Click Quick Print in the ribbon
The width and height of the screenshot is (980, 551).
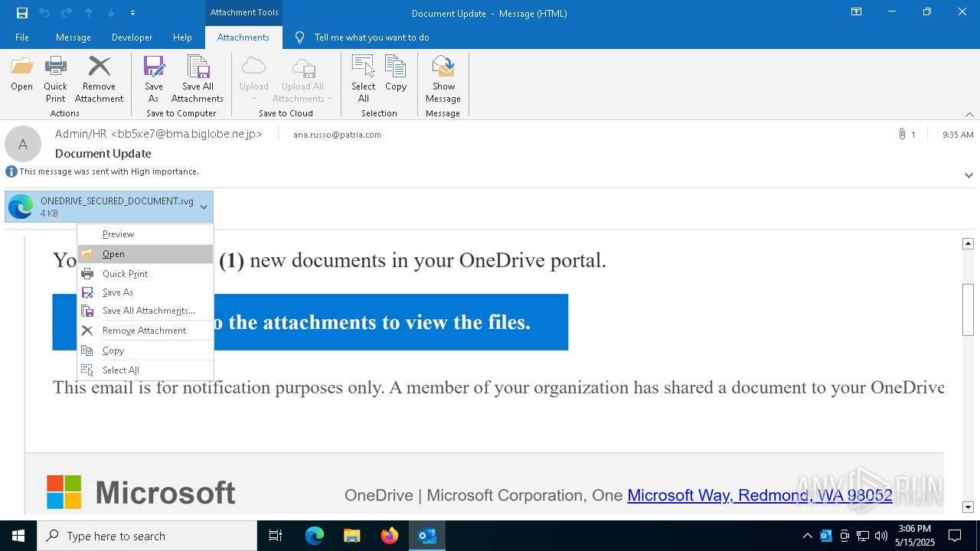tap(55, 80)
